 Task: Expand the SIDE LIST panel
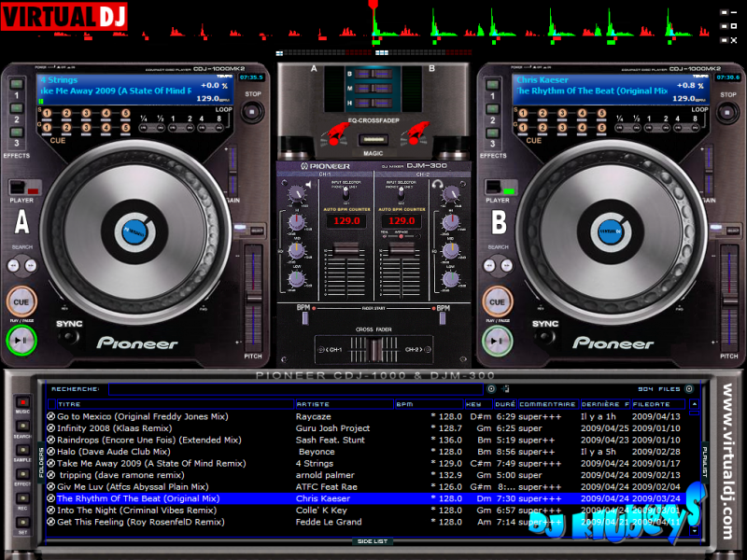pyautogui.click(x=373, y=541)
